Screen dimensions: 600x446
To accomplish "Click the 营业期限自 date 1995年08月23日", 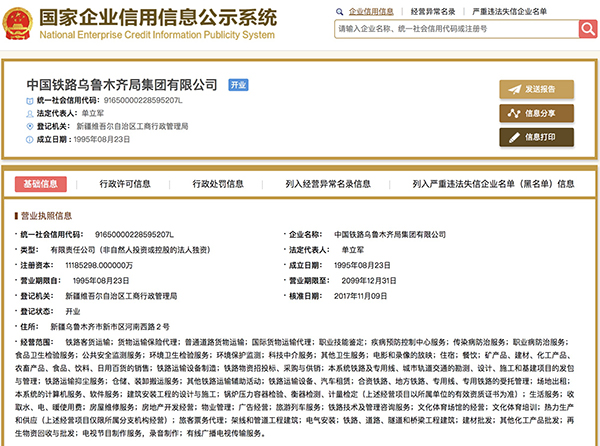I will (101, 281).
